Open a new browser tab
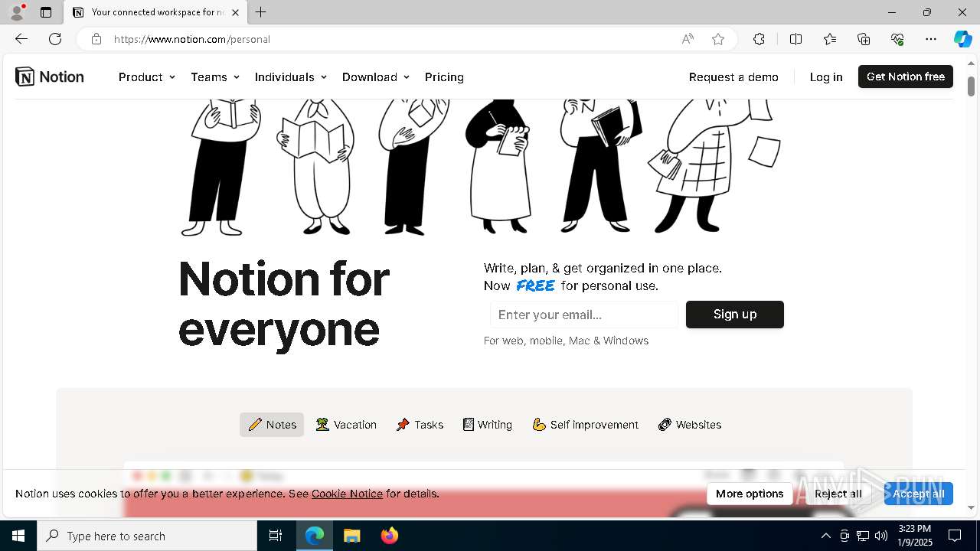This screenshot has width=980, height=551. pos(261,12)
